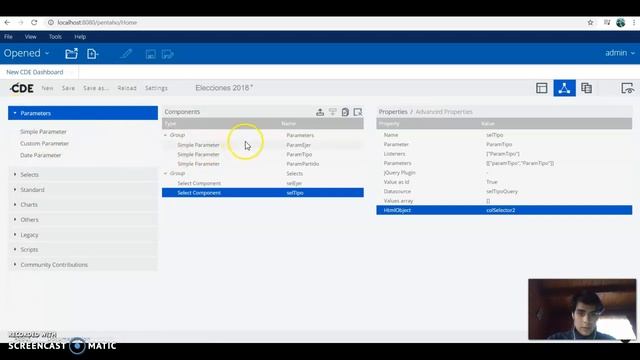Select the ParamEjer component row
Screen dimensions: 640x360
(262, 145)
